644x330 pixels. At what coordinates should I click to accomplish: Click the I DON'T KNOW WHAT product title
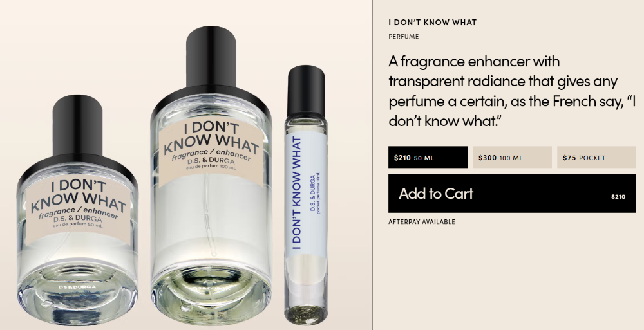(433, 23)
